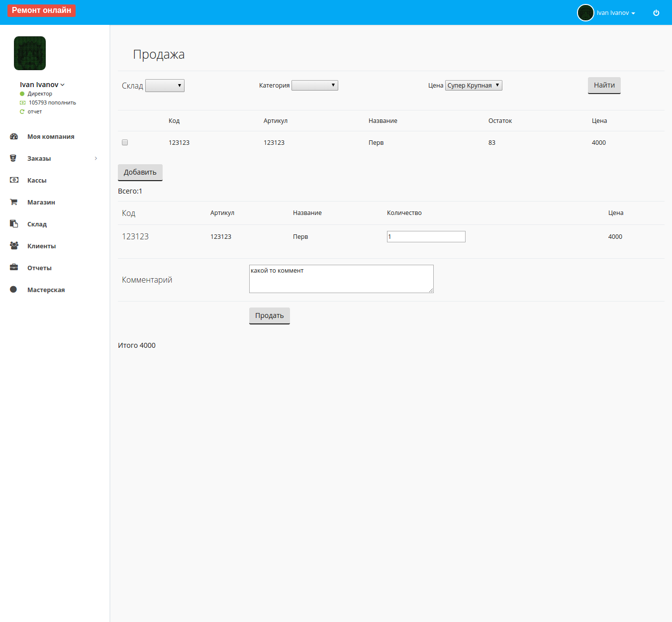Go to Кассы section
The image size is (672, 622).
pyautogui.click(x=37, y=180)
